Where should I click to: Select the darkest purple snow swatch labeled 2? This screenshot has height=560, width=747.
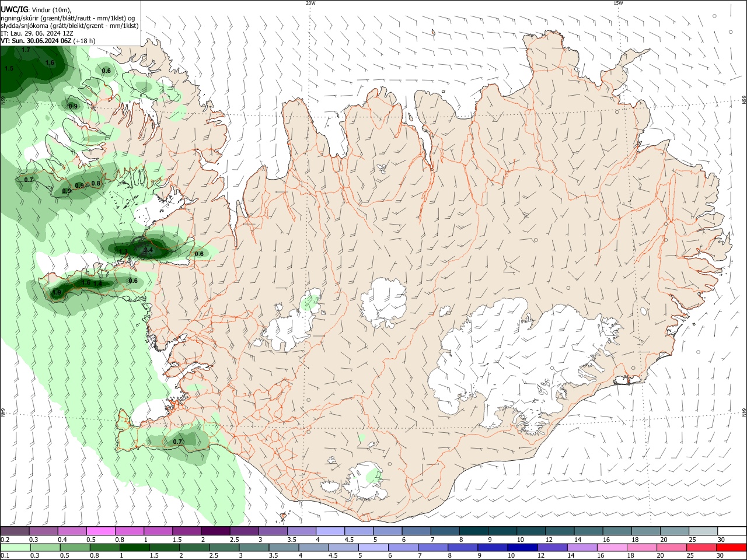(x=215, y=531)
